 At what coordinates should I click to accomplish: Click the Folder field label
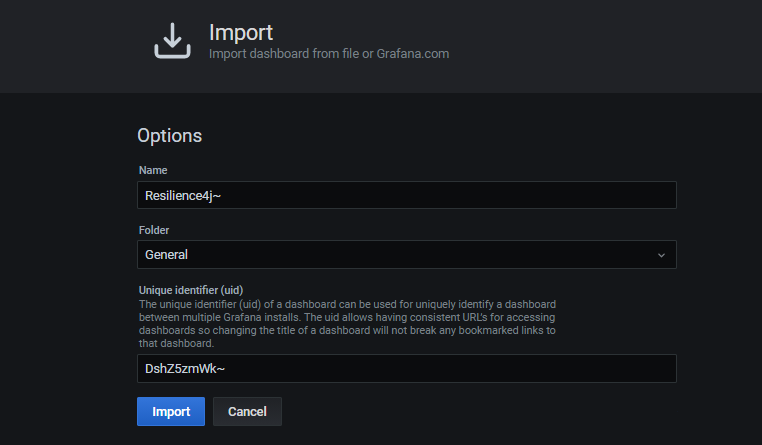coord(154,230)
